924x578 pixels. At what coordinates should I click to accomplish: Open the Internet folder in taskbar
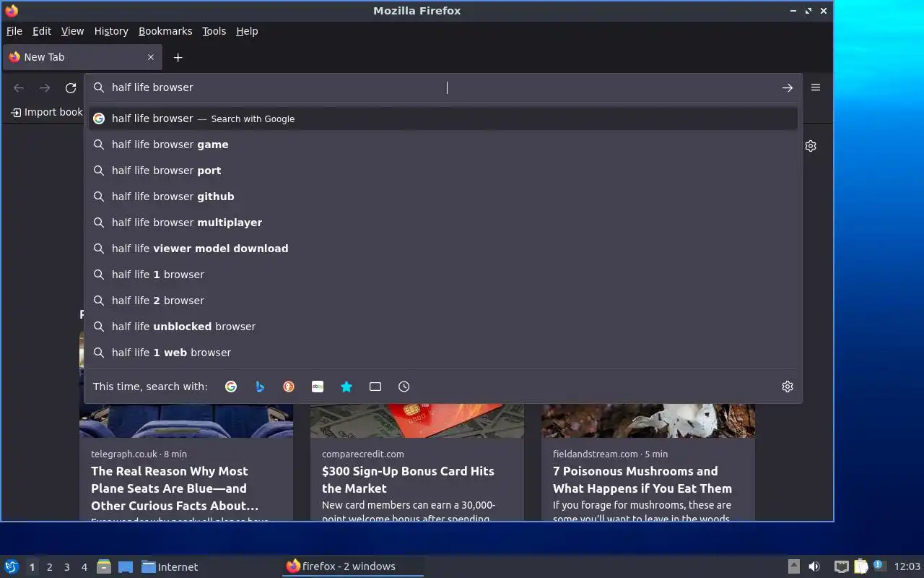click(170, 566)
